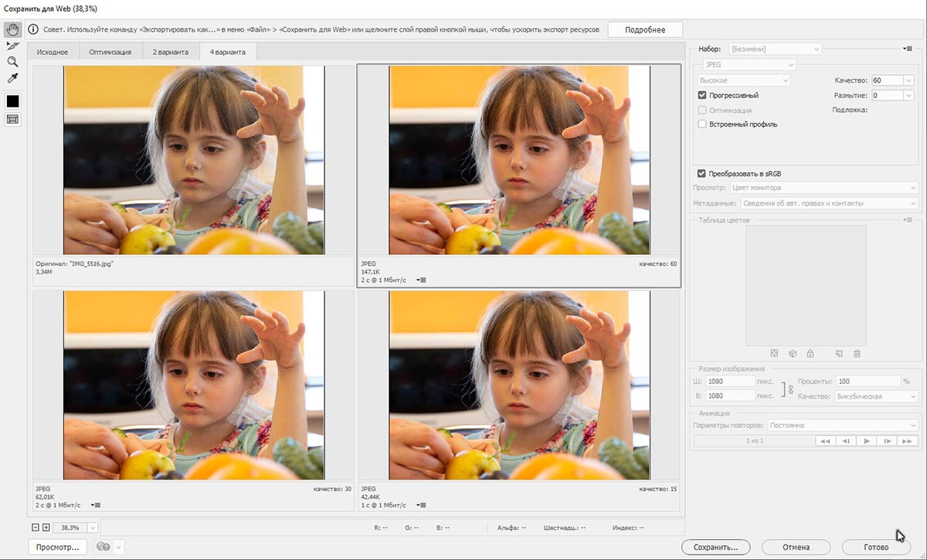Click the new color icon under color table
927x560 pixels.
839,354
